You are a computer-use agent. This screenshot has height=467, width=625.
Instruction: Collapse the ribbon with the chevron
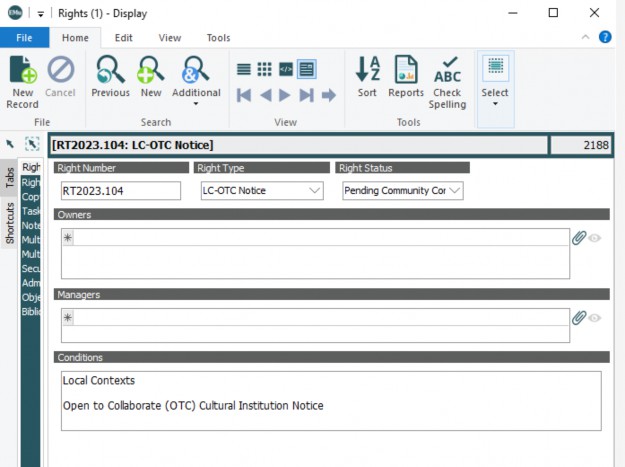pyautogui.click(x=585, y=37)
